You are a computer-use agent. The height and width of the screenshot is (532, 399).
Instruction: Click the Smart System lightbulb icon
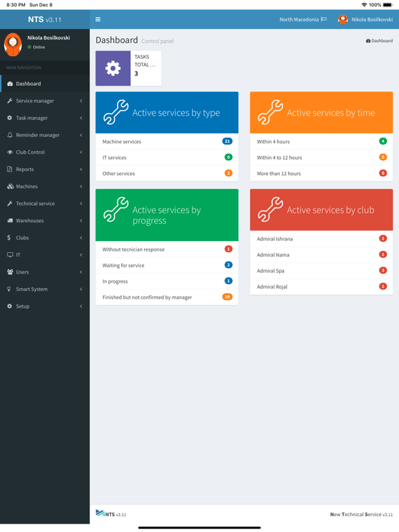pos(9,289)
